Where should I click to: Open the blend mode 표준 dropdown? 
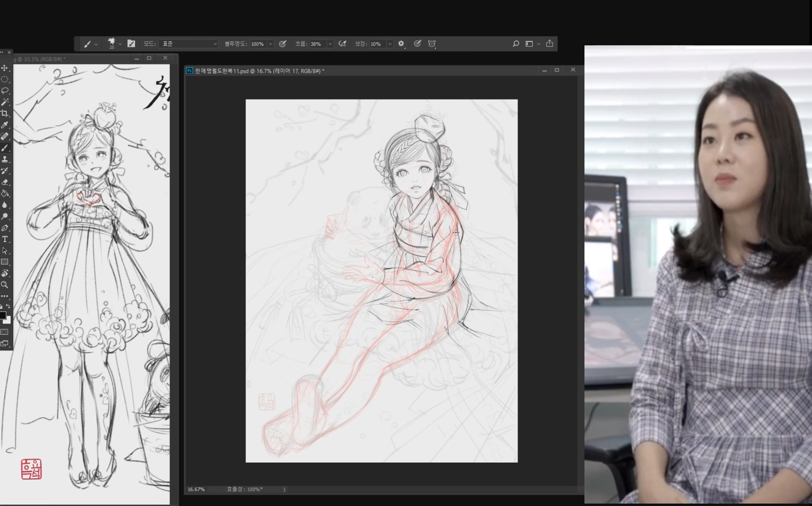pos(188,44)
